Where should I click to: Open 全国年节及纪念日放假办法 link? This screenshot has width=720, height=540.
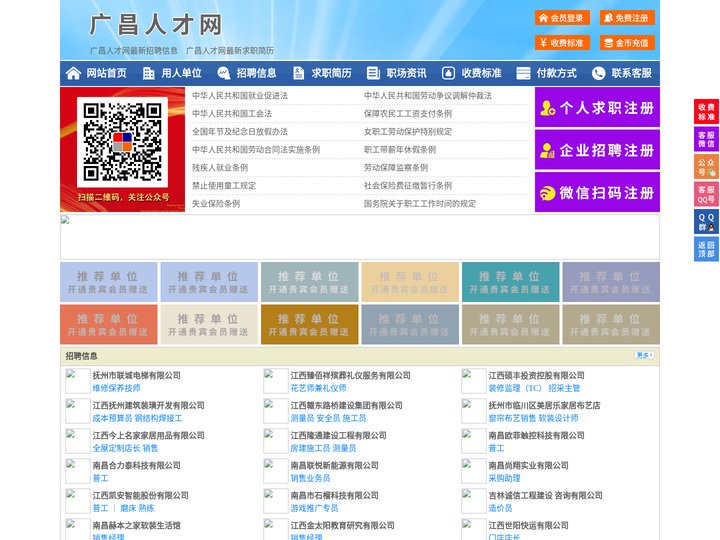point(240,131)
